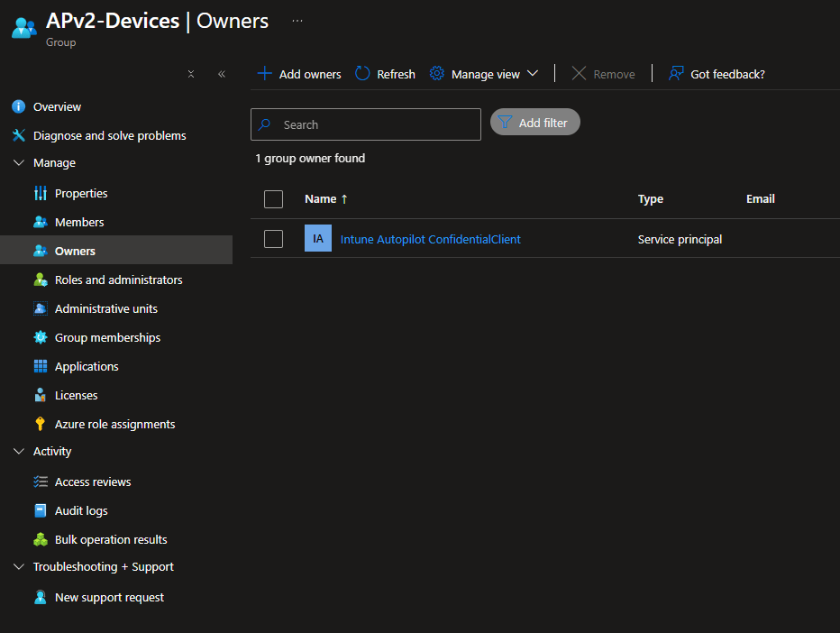Click the Got feedback person icon
The height and width of the screenshot is (633, 840).
[x=676, y=73]
